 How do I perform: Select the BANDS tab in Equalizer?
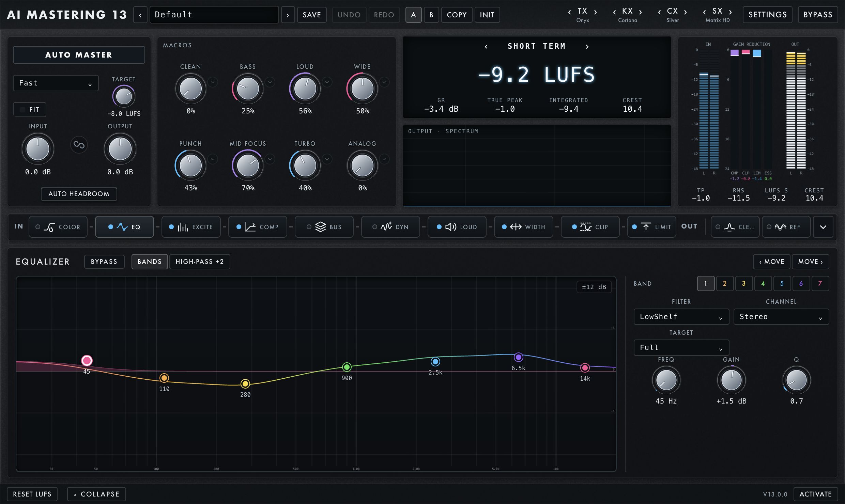[150, 262]
